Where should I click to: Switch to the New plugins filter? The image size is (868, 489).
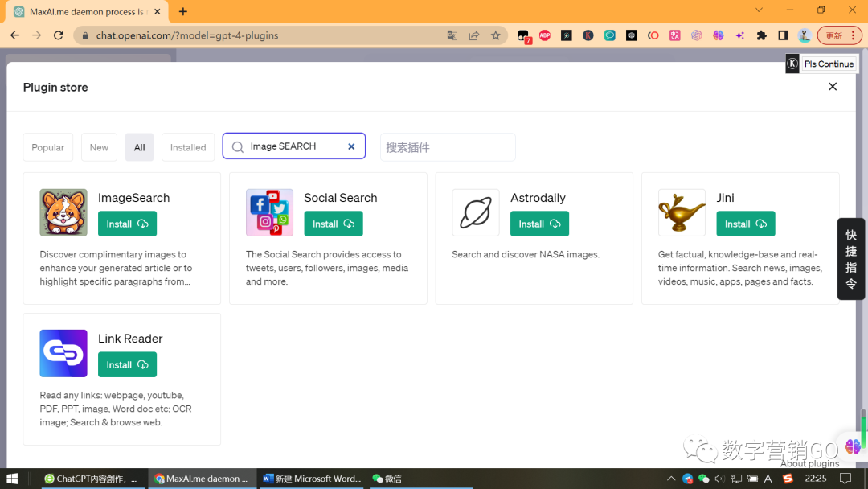[x=99, y=147]
